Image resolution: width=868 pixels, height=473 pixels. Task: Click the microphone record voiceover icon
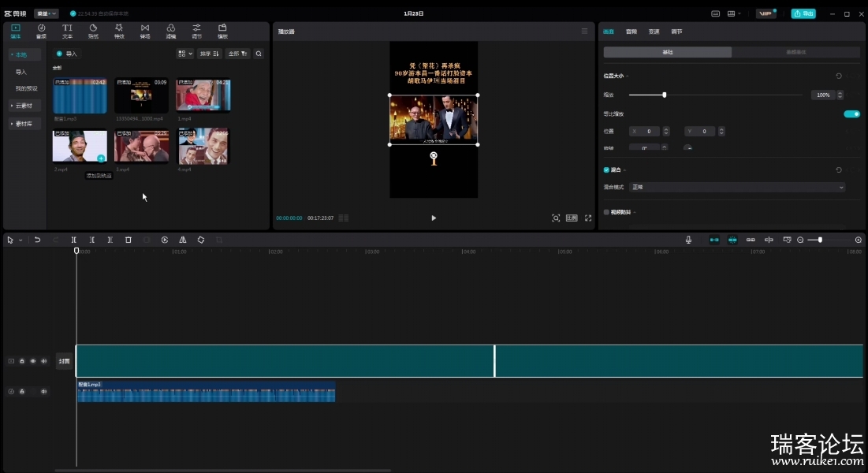[x=688, y=240]
